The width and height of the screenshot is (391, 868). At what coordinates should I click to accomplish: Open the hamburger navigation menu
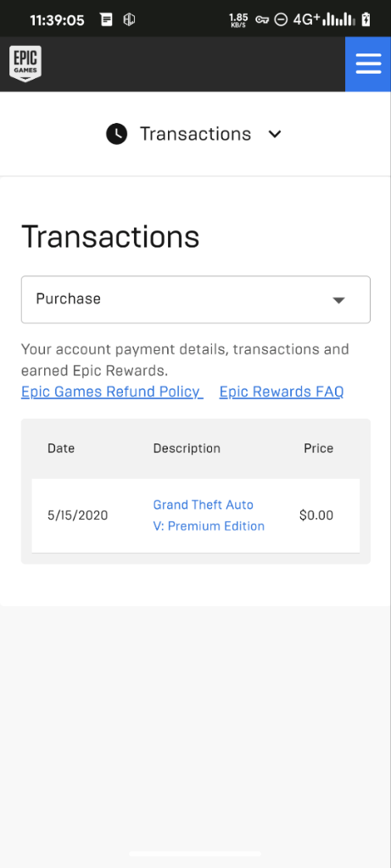[368, 64]
